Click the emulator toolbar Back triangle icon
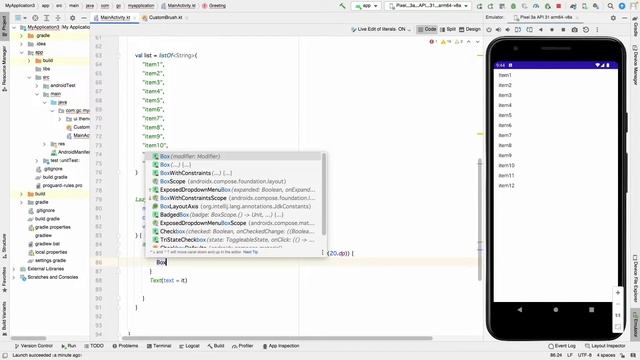 click(541, 30)
